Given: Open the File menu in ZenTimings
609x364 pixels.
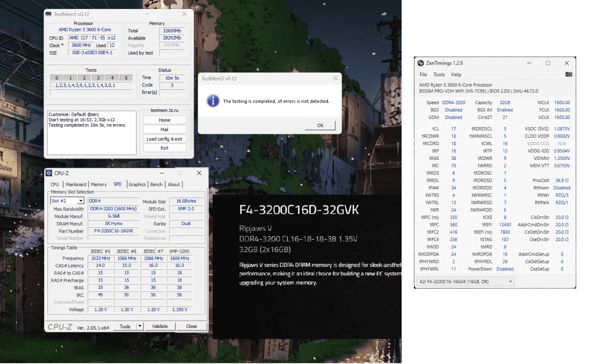Looking at the screenshot, I should point(423,75).
